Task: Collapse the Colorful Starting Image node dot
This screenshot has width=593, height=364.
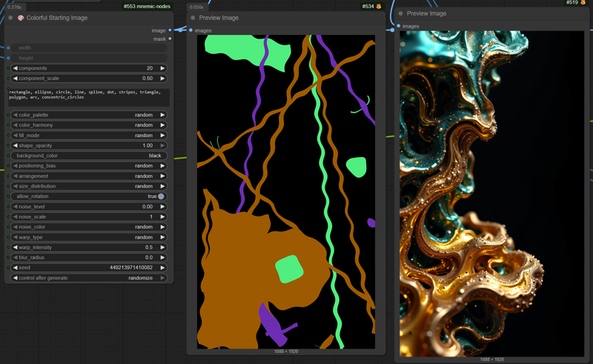Action: pyautogui.click(x=10, y=18)
